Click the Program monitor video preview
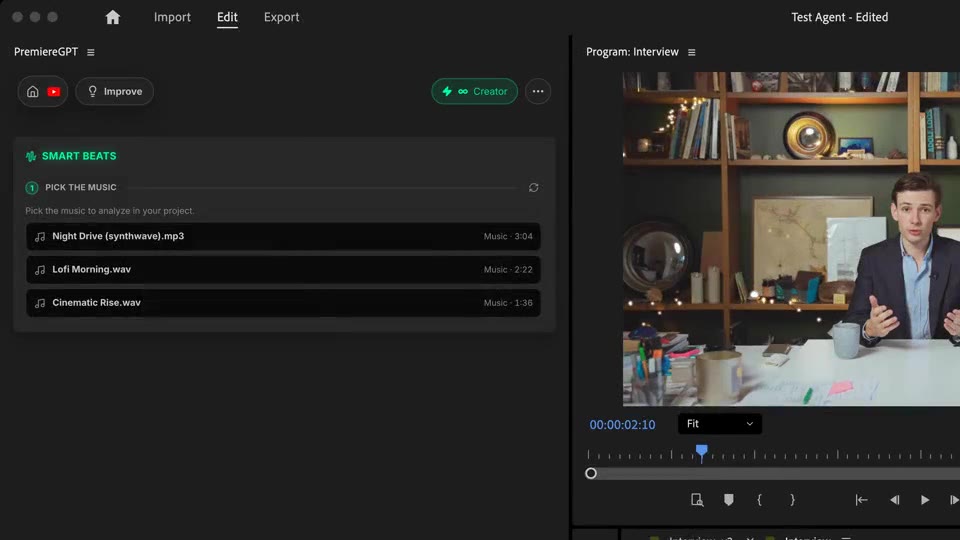The width and height of the screenshot is (960, 540). [x=791, y=239]
